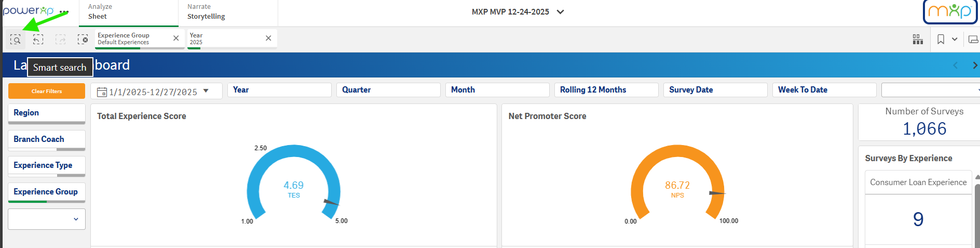Click the Bookmarks icon
Screen dimensions: 980x248
941,40
